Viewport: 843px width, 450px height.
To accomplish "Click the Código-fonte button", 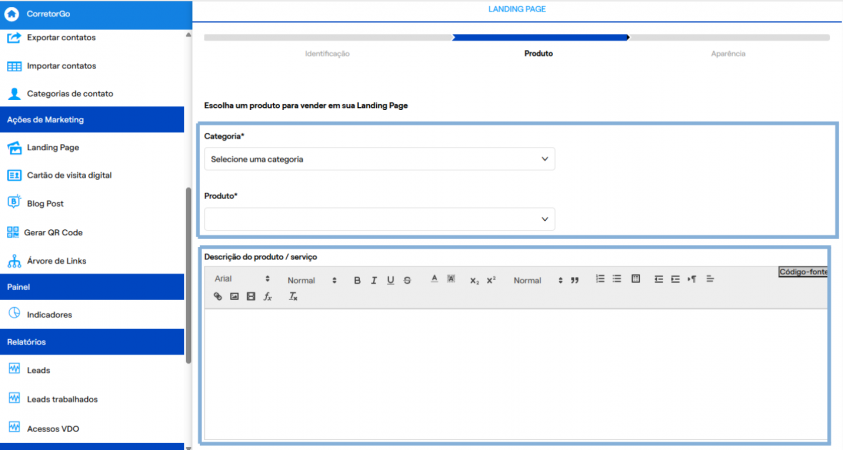I will [x=803, y=272].
